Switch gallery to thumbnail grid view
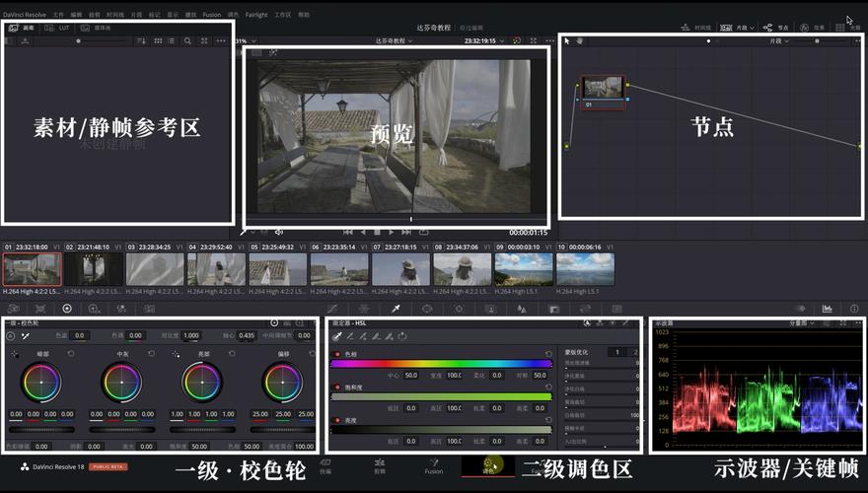Viewport: 868px width, 493px height. 159,41
